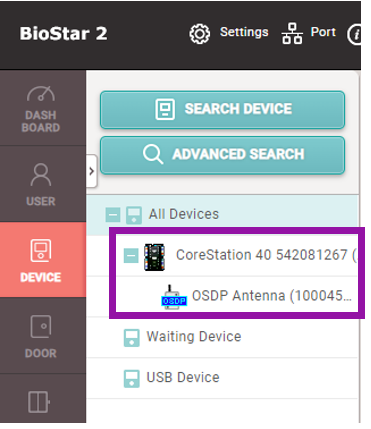Viewport: 371px width, 429px height.
Task: Collapse the All Devices tree node
Action: point(113,215)
